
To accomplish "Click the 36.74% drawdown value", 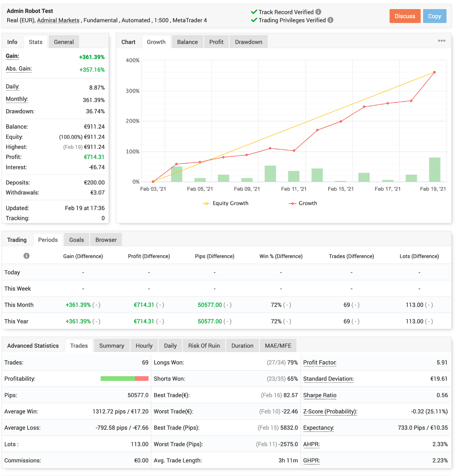I will click(x=95, y=111).
